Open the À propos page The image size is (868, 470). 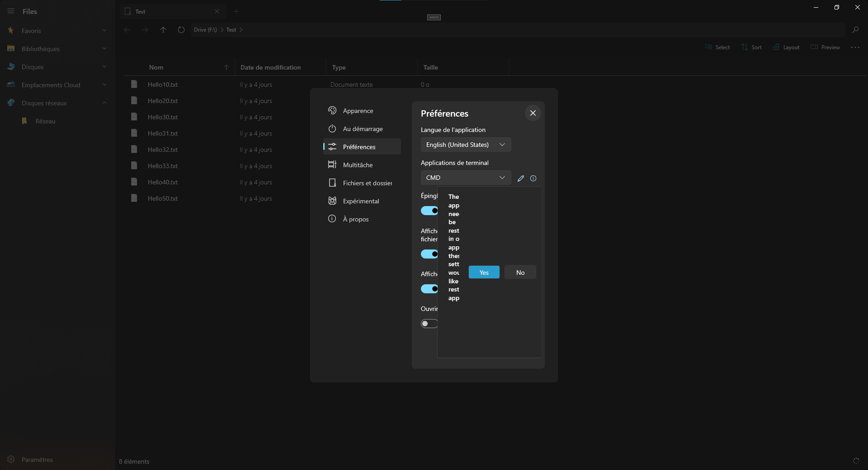(x=362, y=219)
